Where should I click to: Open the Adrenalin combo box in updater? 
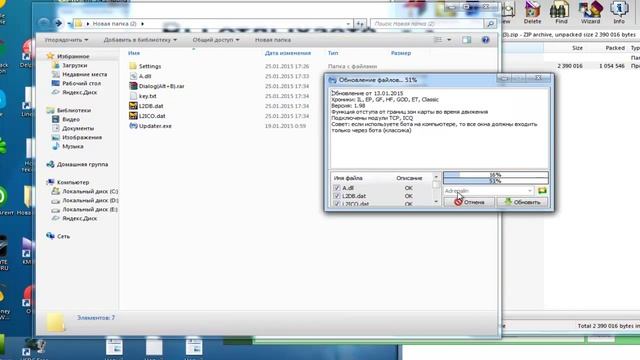tap(489, 191)
